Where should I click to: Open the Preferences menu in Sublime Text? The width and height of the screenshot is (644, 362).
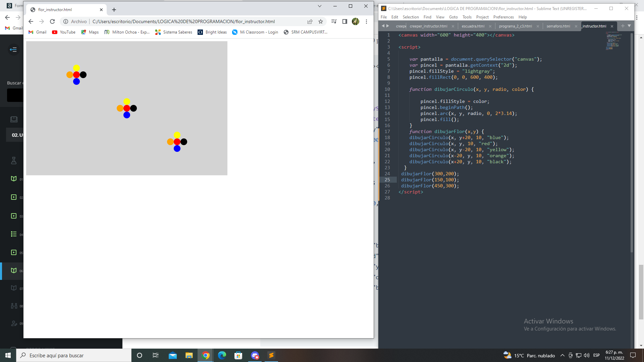[x=503, y=17]
